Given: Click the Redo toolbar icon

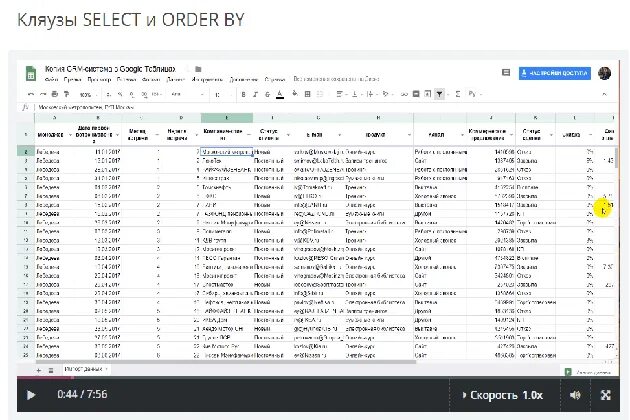Looking at the screenshot, I should tap(43, 94).
